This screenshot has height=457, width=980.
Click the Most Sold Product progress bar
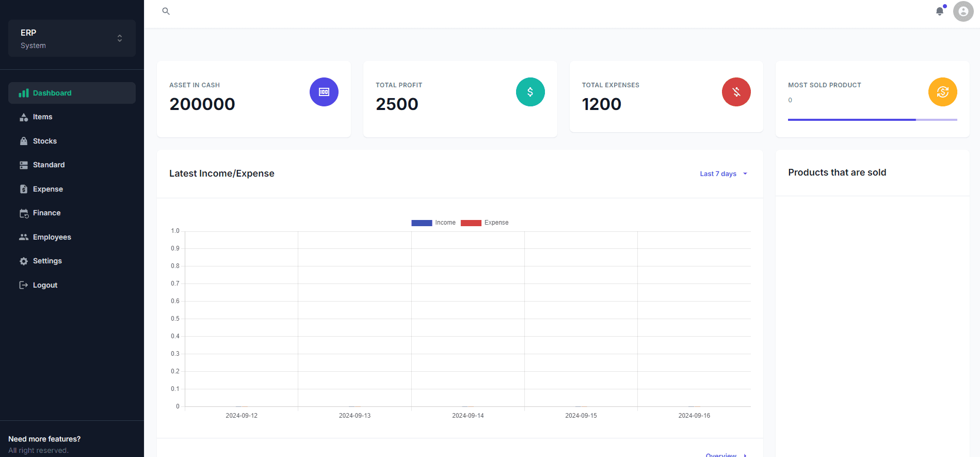click(x=872, y=120)
